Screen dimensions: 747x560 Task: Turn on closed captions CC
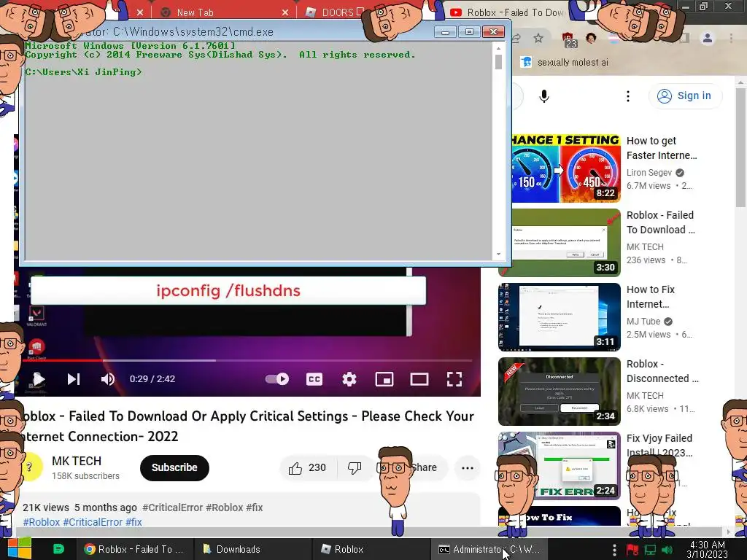[x=314, y=379]
